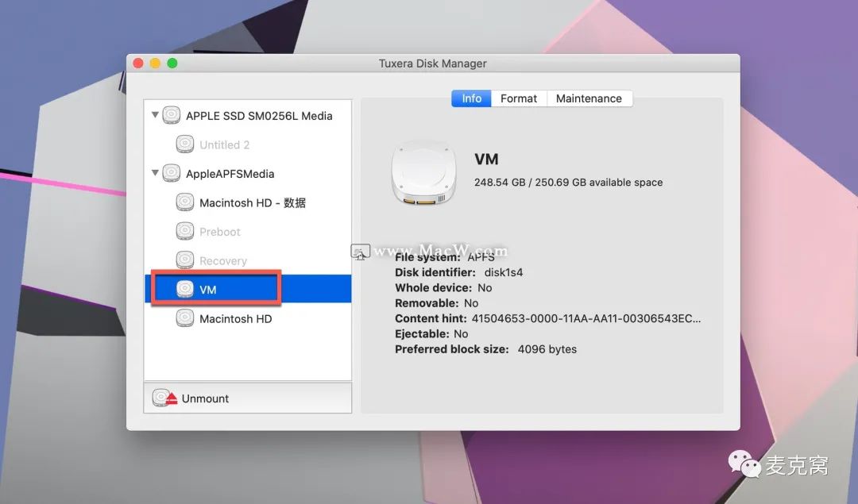Click the AppleAPFSMedia disk icon
This screenshot has height=504, width=858.
point(172,173)
